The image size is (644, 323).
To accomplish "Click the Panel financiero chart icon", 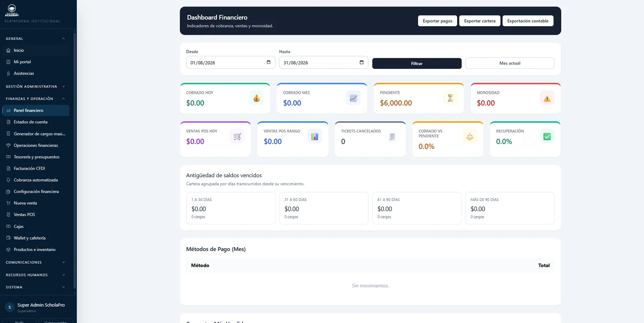I will coord(8,110).
